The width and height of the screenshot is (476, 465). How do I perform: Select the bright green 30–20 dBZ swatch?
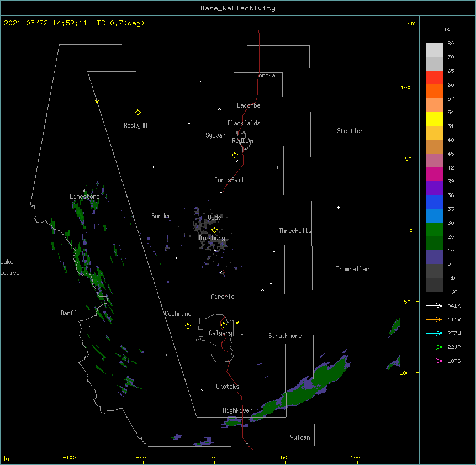point(434,230)
